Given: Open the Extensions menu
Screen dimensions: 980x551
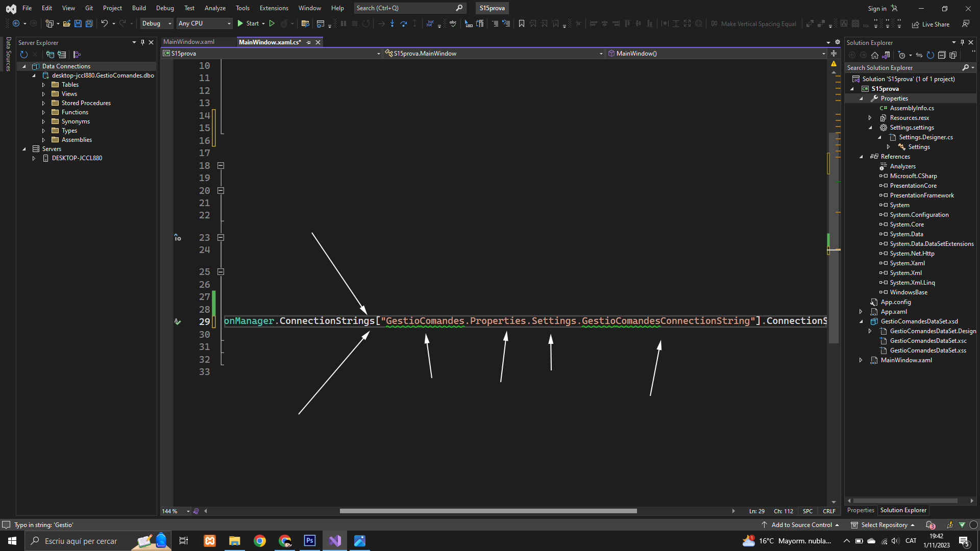Looking at the screenshot, I should click(274, 8).
